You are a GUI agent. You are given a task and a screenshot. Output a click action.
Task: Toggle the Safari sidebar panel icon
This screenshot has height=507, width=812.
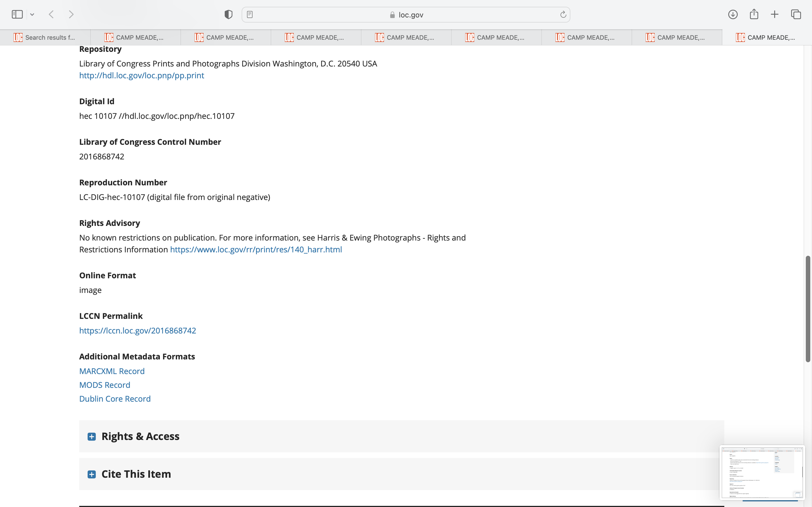click(x=17, y=14)
